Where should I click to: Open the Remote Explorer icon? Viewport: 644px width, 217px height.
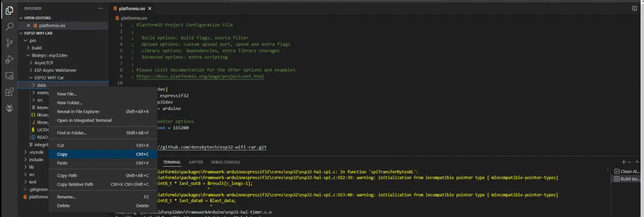coord(9,76)
